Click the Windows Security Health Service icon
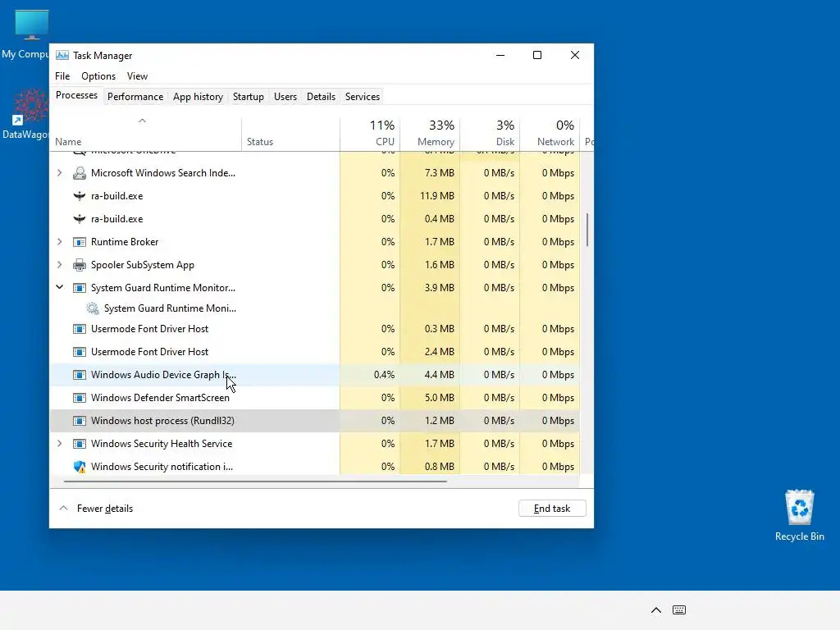This screenshot has height=630, width=840. coord(80,444)
